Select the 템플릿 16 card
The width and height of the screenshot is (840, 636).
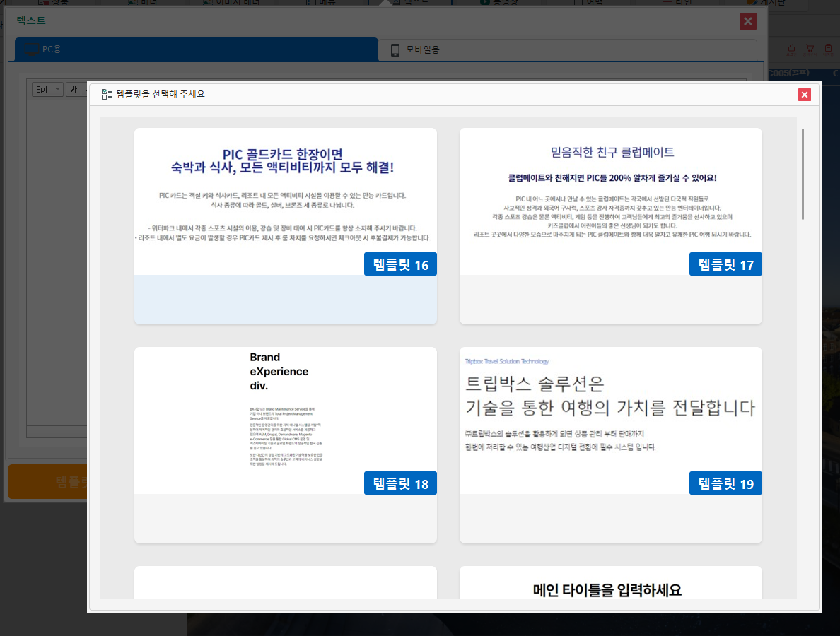[x=285, y=225]
